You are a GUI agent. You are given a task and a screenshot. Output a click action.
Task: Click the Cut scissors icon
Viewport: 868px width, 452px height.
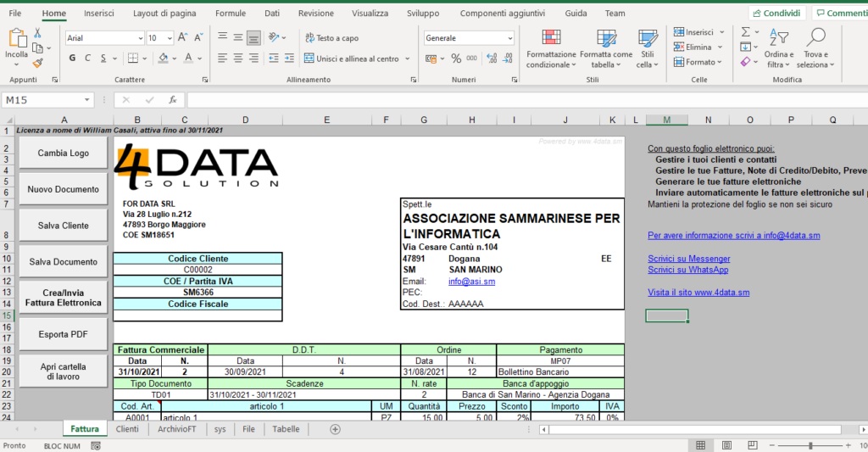(x=37, y=33)
